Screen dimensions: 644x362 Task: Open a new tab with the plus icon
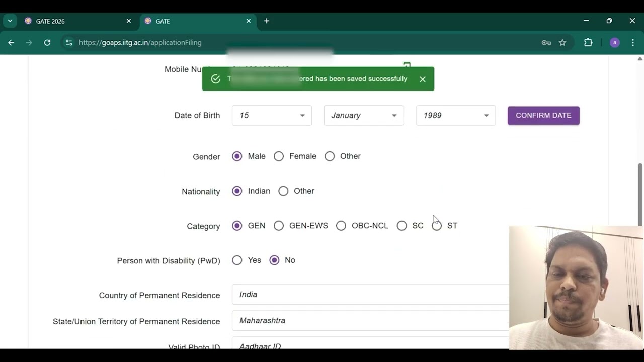pyautogui.click(x=267, y=21)
